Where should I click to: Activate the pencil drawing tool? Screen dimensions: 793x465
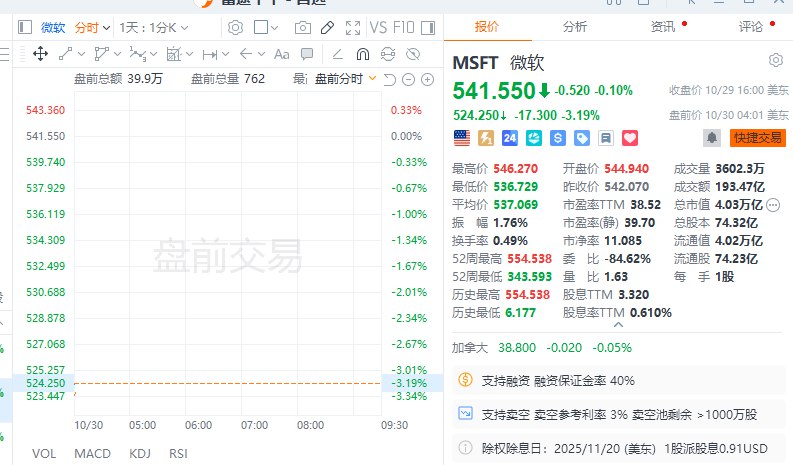[327, 27]
